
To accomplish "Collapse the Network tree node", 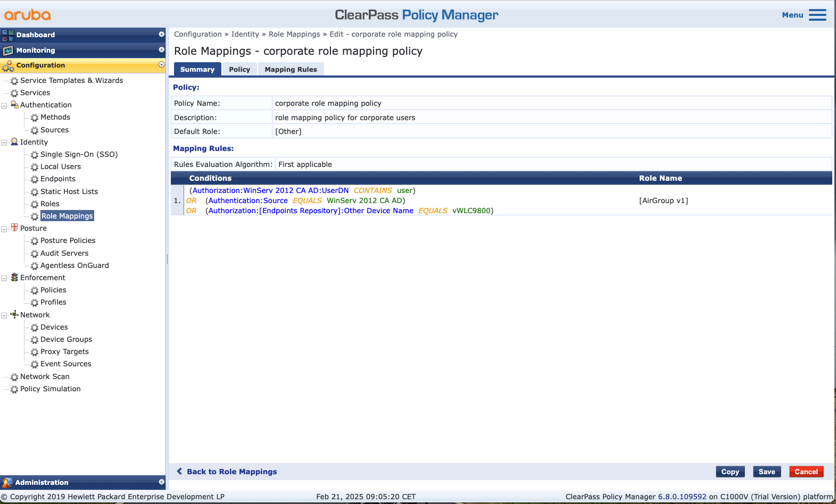I will pos(4,316).
